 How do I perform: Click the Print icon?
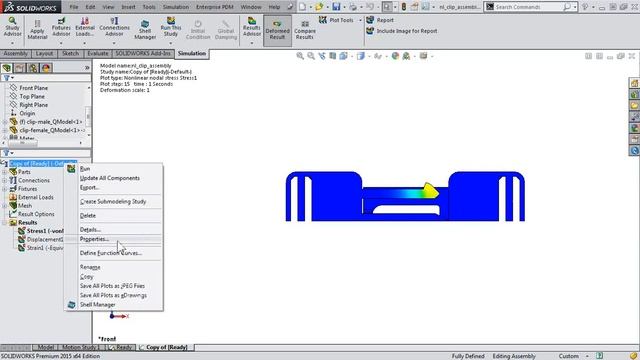[353, 7]
